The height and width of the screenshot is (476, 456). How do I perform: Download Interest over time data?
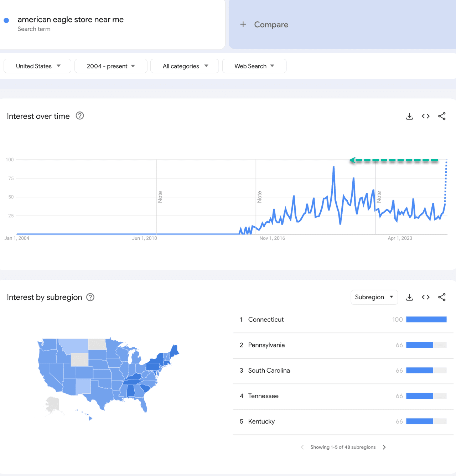409,117
